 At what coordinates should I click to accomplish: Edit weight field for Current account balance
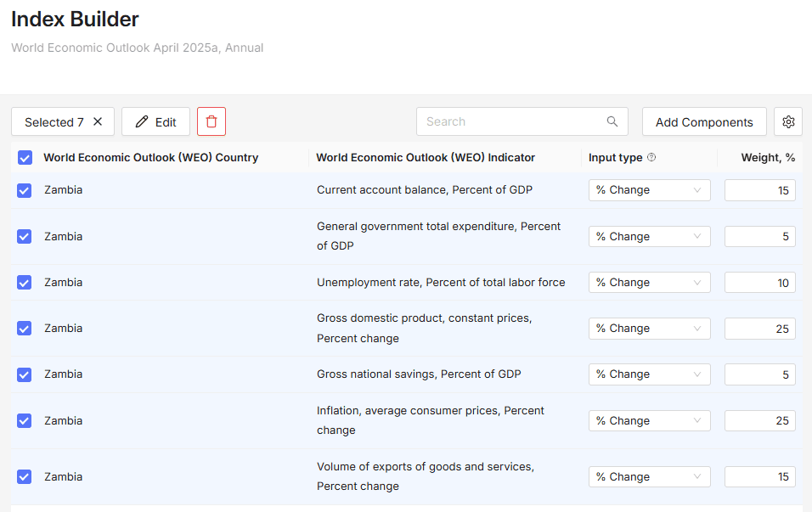click(759, 190)
